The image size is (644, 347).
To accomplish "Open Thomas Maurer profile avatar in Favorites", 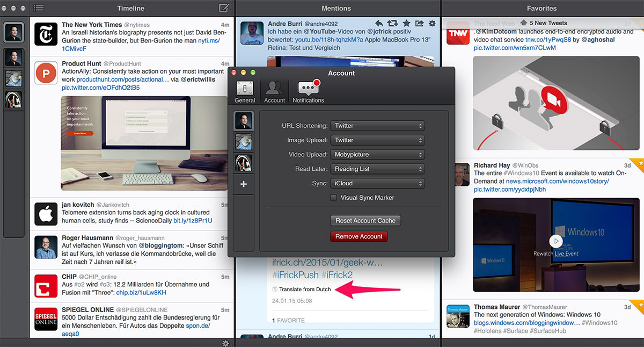I will pyautogui.click(x=458, y=315).
